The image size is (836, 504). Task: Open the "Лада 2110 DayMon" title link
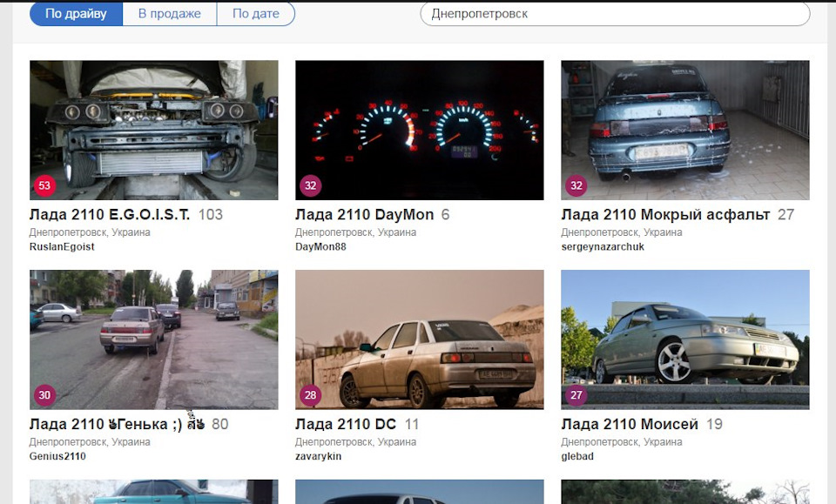(365, 215)
